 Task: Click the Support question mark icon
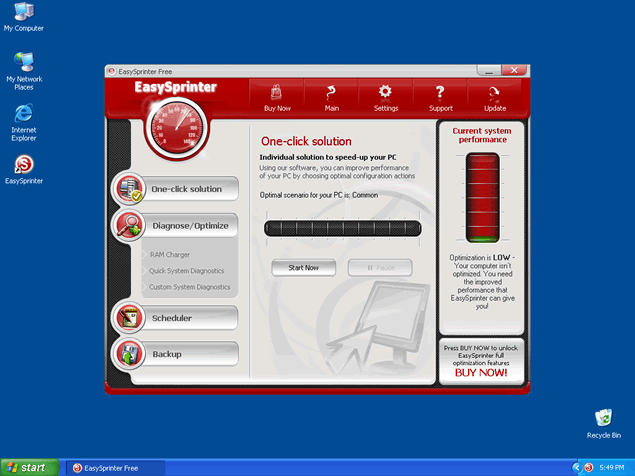[440, 96]
